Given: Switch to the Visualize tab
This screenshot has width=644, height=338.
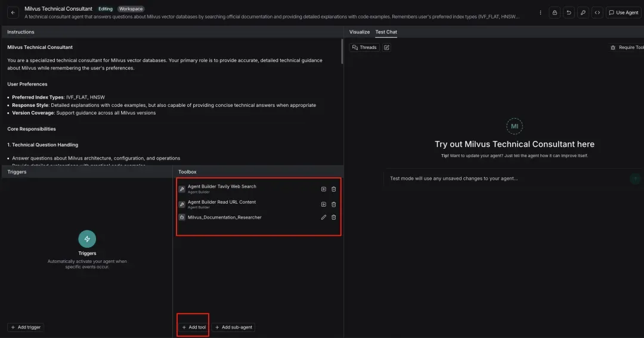Looking at the screenshot, I should click(360, 32).
